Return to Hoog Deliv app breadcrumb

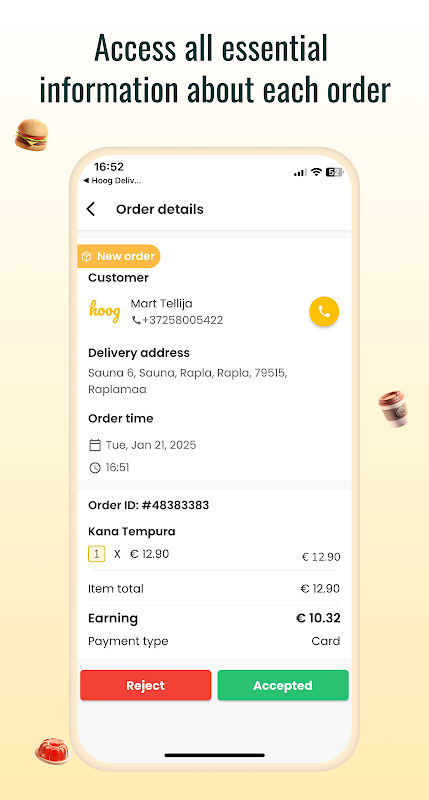point(112,181)
